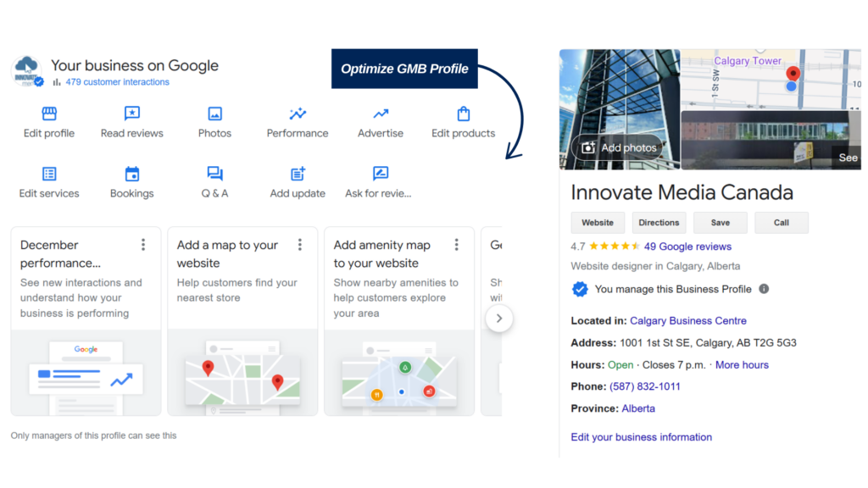Open options menu for Add a map card
The width and height of the screenshot is (868, 488).
[x=300, y=245]
